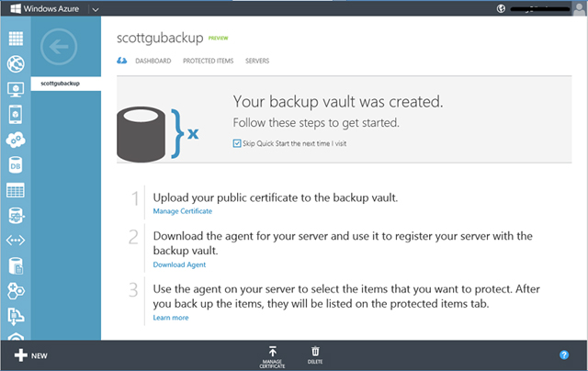Viewport: 588px width, 371px height.
Task: Click the Manage Certificate upload icon
Action: [273, 351]
